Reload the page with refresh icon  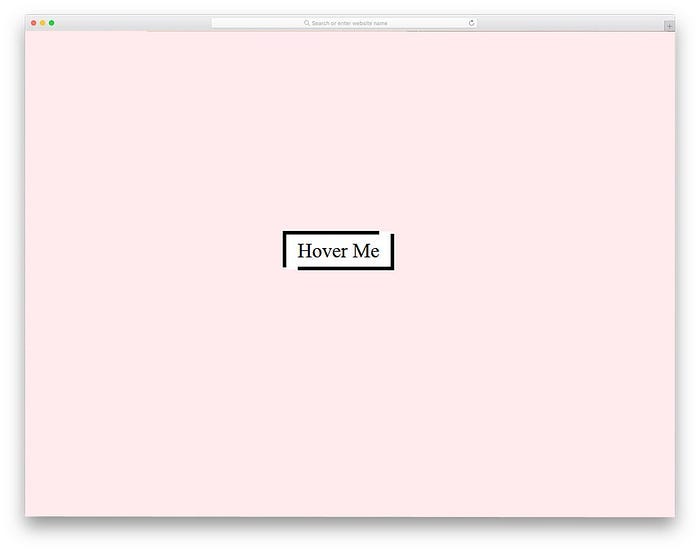point(471,23)
